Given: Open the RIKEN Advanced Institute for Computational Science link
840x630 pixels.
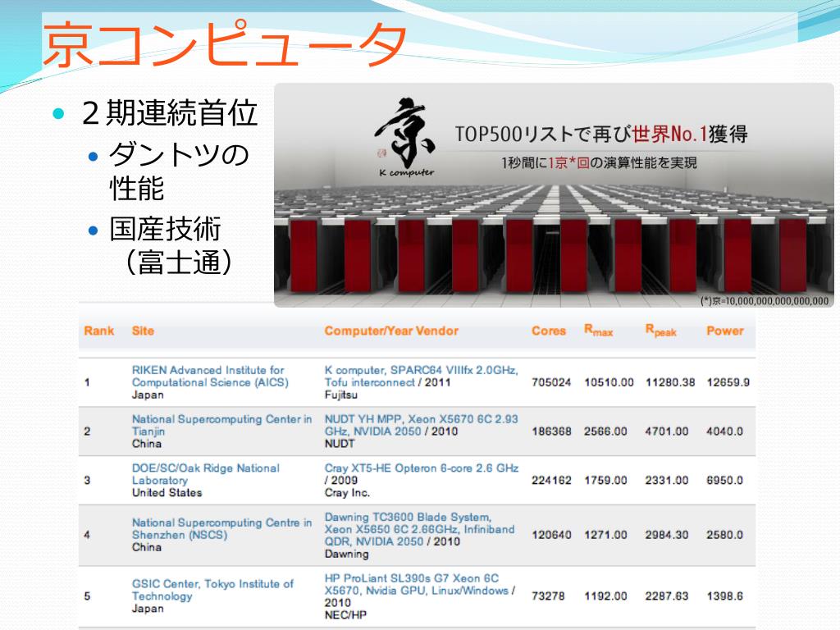Looking at the screenshot, I should pyautogui.click(x=210, y=376).
